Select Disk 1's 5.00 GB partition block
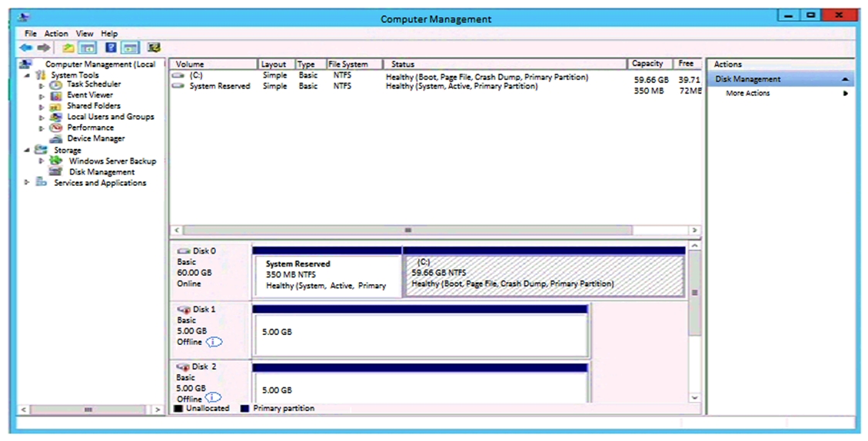The width and height of the screenshot is (868, 441). click(420, 335)
